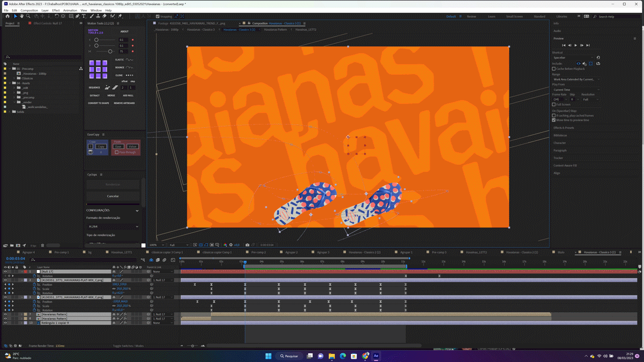Click the Play button in Preview panel
Image resolution: width=644 pixels, height=362 pixels.
click(x=575, y=45)
